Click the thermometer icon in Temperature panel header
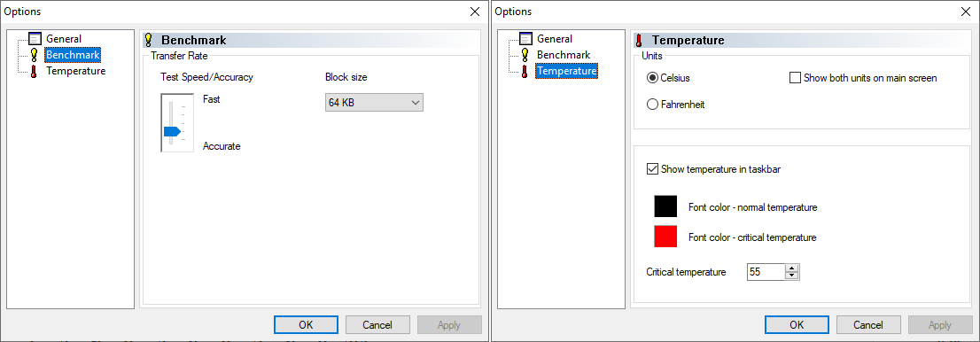 point(640,41)
